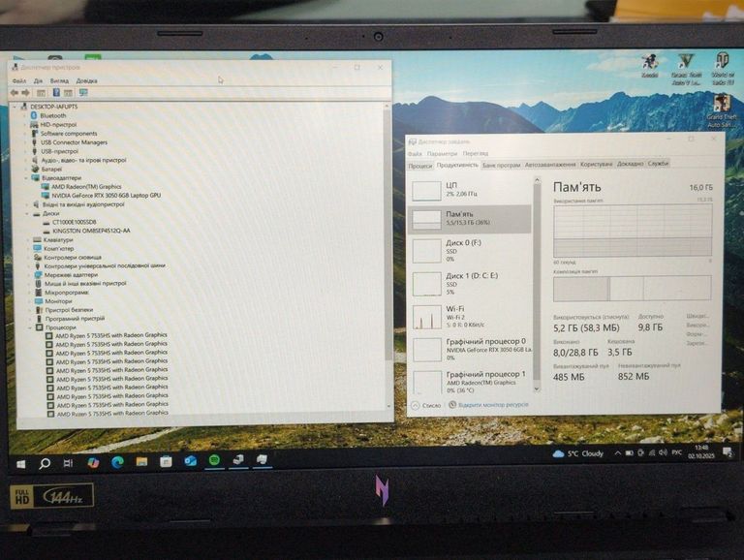Expand the USB Connector Managers category
744x560 pixels.
tap(26, 142)
